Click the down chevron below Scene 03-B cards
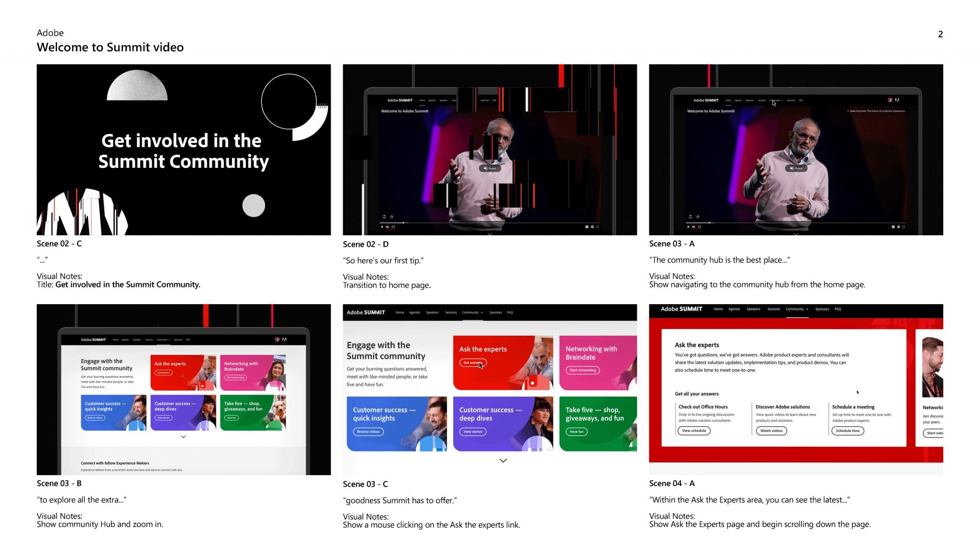Image resolution: width=980 pixels, height=551 pixels. coord(183,437)
